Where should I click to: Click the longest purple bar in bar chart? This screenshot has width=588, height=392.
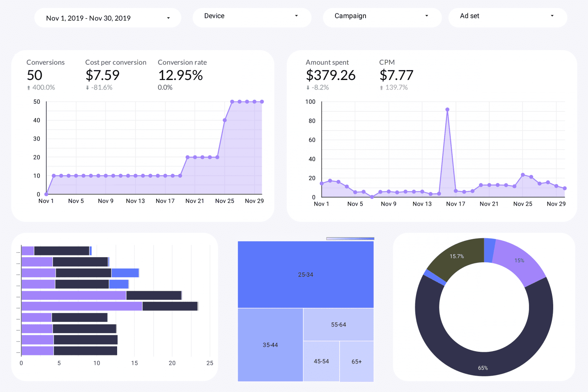[82, 306]
